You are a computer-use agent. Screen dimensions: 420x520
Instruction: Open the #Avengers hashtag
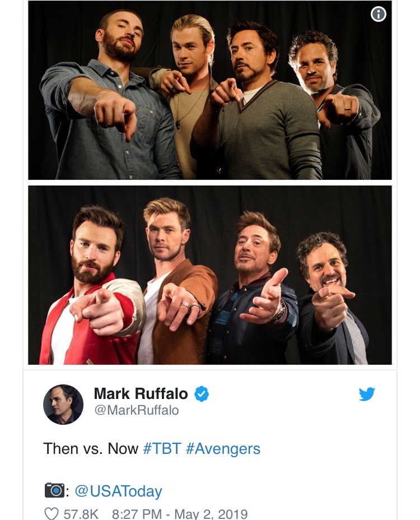pos(223,449)
